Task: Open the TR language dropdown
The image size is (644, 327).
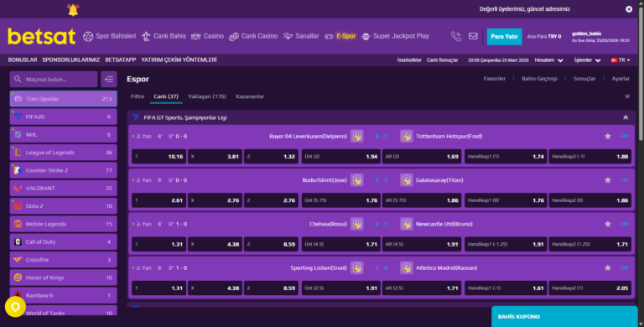Action: pyautogui.click(x=621, y=60)
